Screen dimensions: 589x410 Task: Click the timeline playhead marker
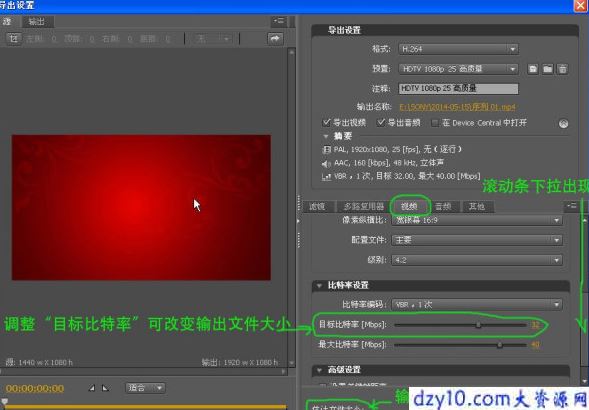(x=4, y=402)
